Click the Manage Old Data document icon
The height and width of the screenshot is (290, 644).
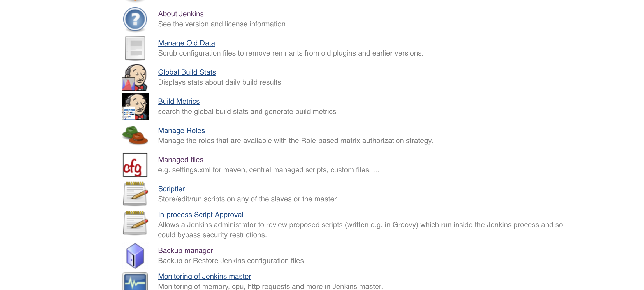point(135,48)
